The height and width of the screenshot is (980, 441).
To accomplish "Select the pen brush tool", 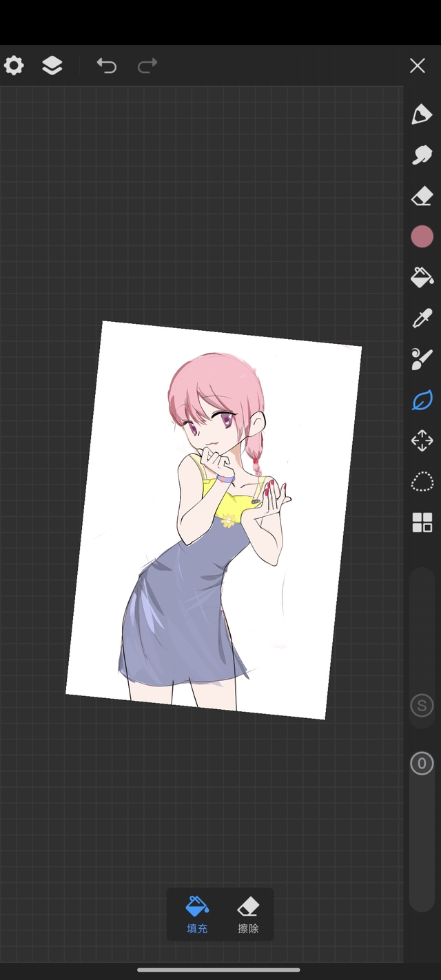I will (422, 114).
